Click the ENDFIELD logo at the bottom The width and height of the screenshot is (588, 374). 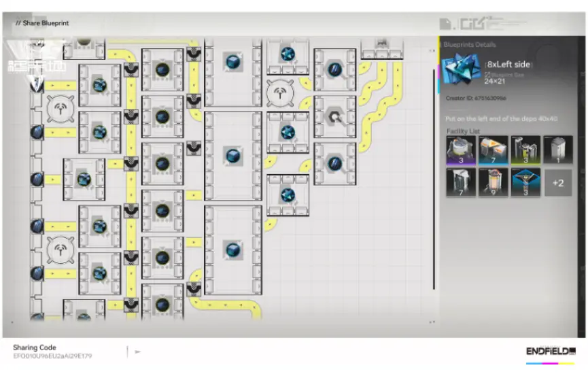pyautogui.click(x=551, y=351)
